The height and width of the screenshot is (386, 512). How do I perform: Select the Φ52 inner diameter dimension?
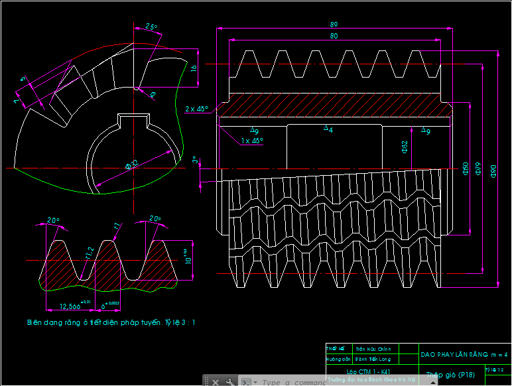click(405, 147)
